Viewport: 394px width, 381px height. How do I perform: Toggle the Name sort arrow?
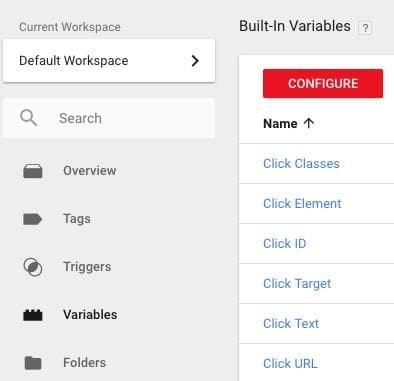(x=309, y=123)
